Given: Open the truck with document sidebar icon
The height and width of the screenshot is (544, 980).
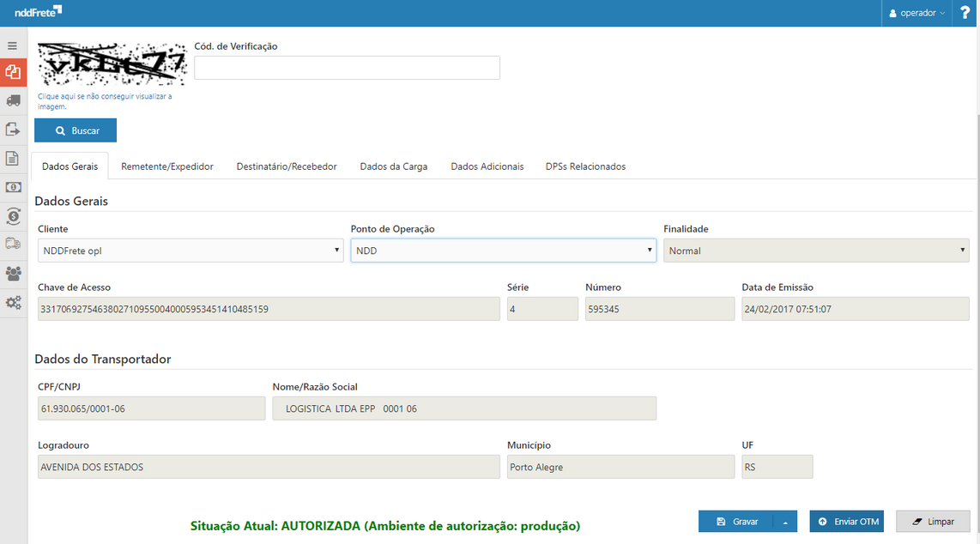Looking at the screenshot, I should (13, 245).
